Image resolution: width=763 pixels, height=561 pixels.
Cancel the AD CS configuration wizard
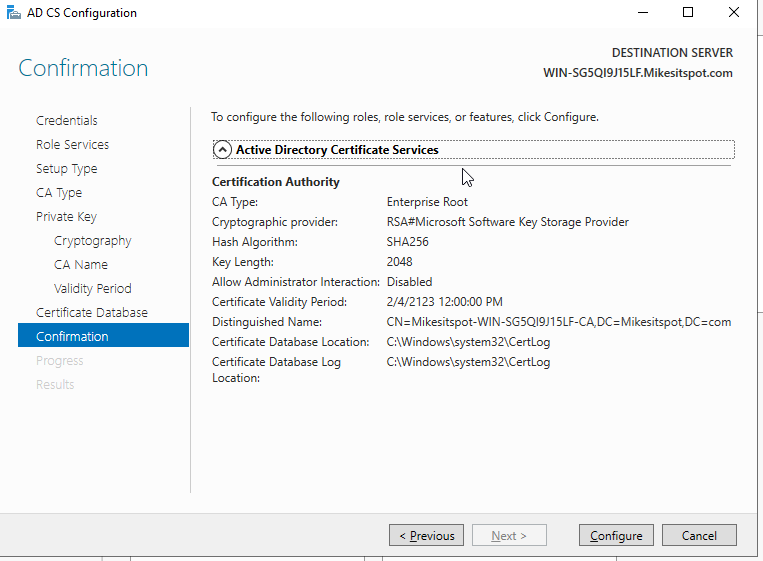click(x=699, y=535)
